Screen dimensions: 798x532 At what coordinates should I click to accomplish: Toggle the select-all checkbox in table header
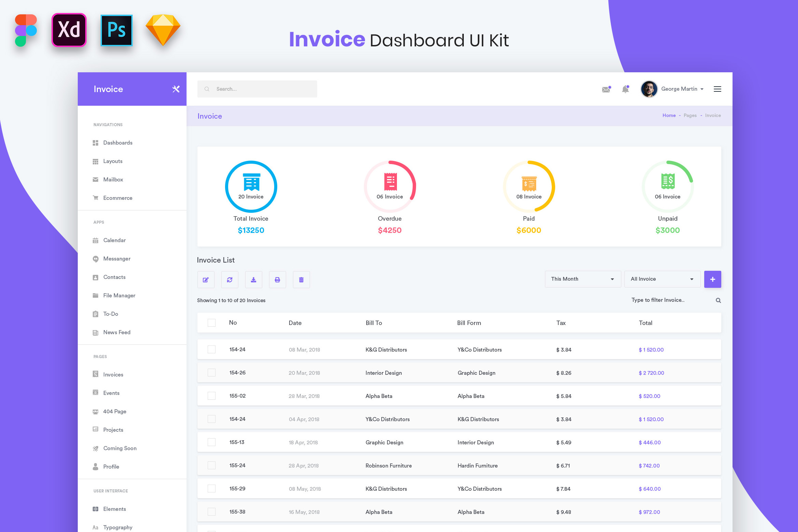pyautogui.click(x=211, y=323)
